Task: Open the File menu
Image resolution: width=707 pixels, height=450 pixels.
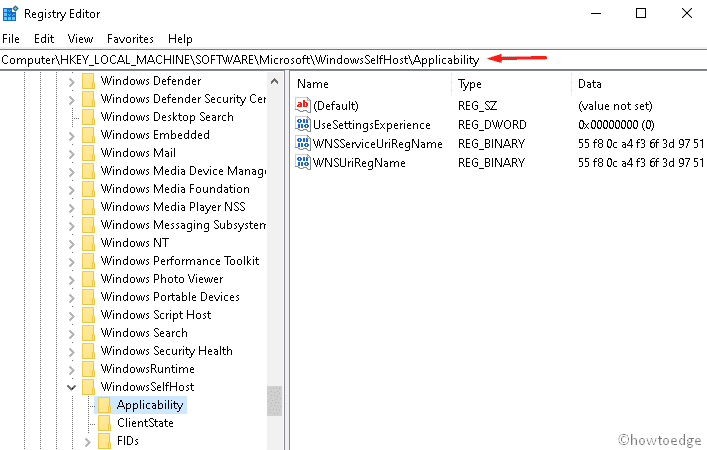Action: 12,39
